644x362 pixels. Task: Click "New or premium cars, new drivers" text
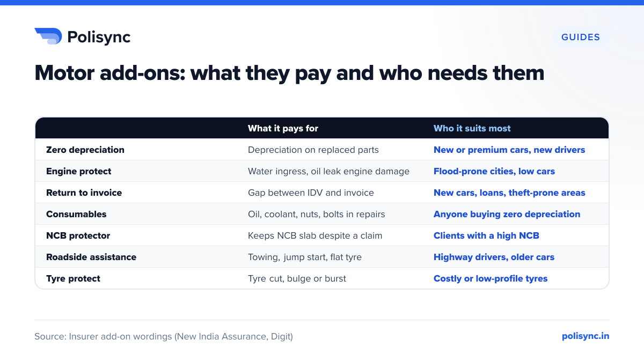[509, 150]
